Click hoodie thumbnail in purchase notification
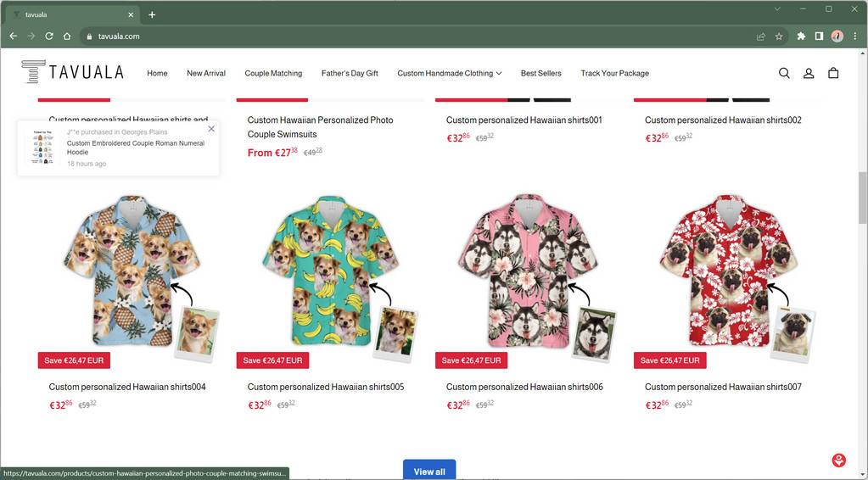This screenshot has width=868, height=480. point(43,147)
